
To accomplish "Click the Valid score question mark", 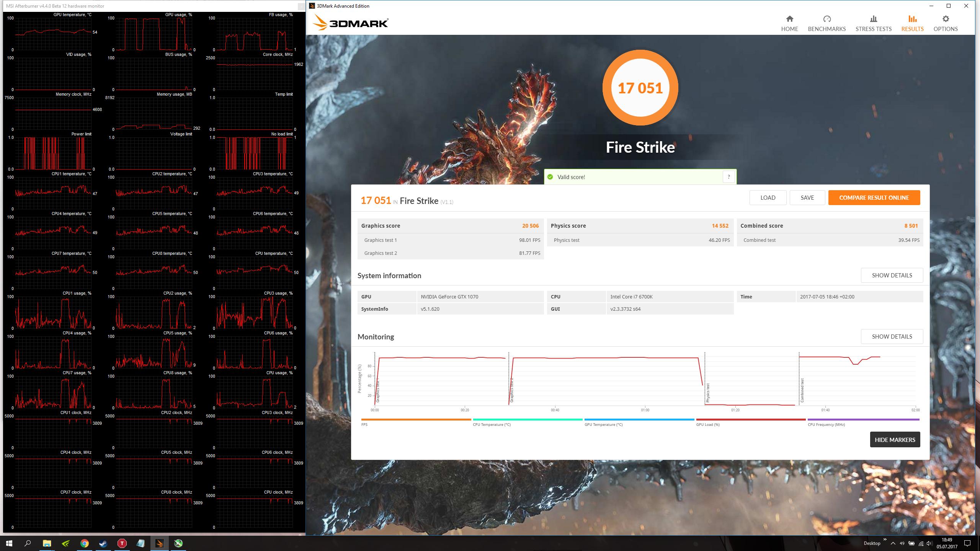I will [728, 177].
